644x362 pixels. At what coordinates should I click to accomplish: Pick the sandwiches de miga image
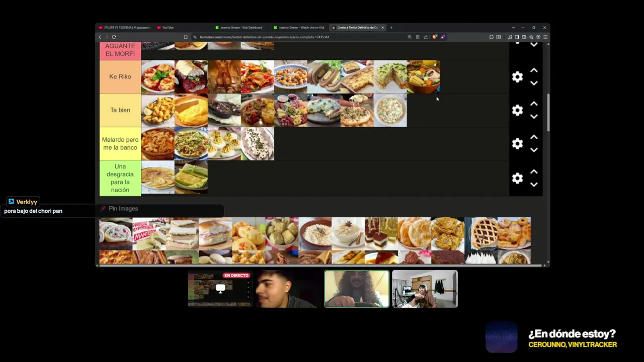182,233
